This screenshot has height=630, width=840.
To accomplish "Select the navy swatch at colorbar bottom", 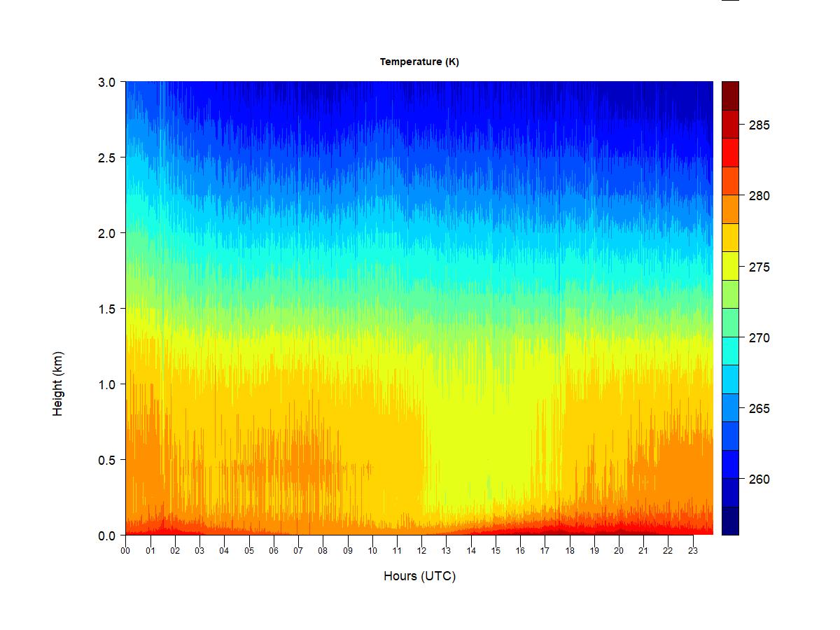I will 730,521.
